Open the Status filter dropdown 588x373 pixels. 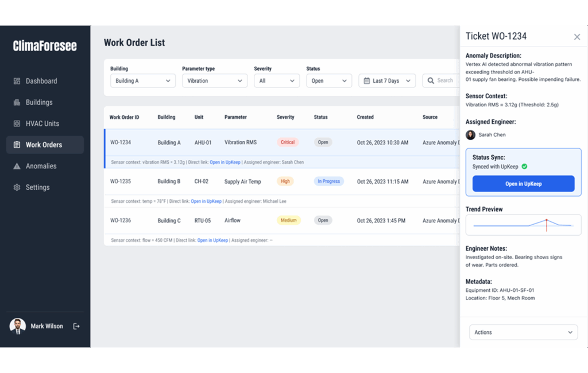tap(328, 81)
